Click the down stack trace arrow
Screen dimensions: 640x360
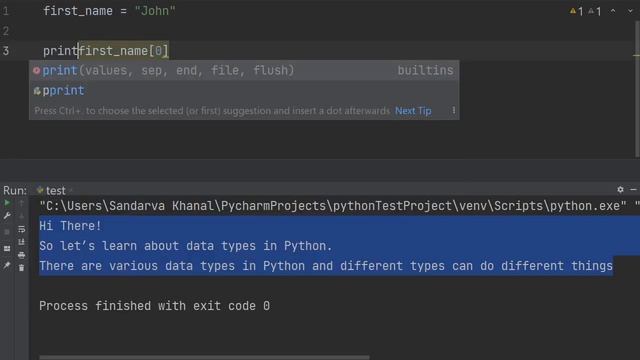(22, 216)
